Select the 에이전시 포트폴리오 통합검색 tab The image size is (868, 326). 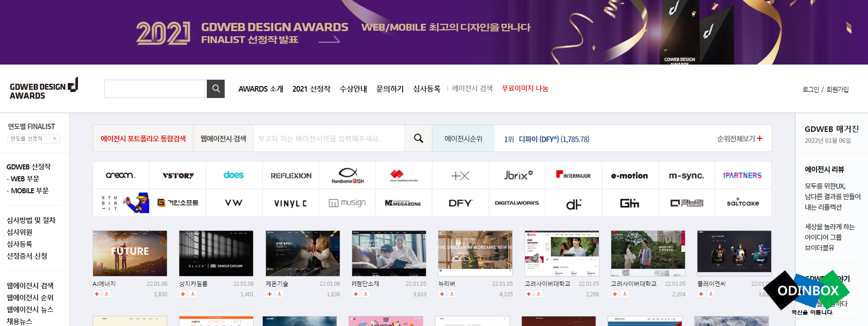[x=143, y=138]
